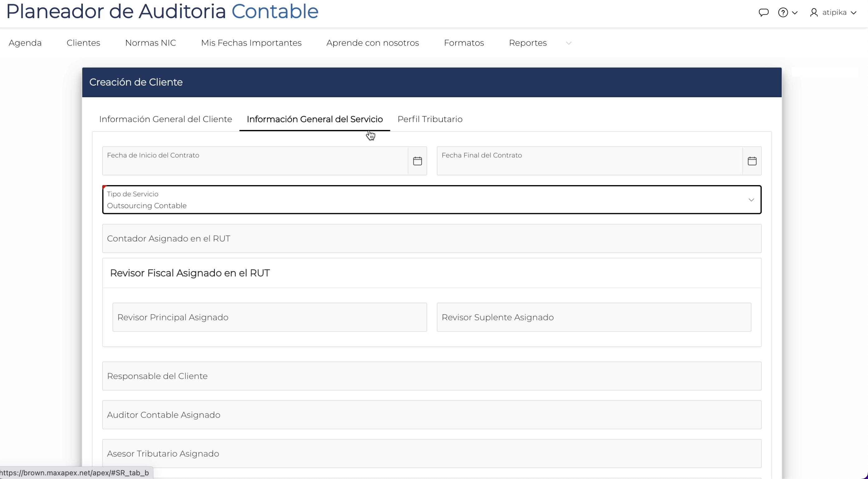This screenshot has width=868, height=479.
Task: Focus the Asesor Tributario Asignado field
Action: pyautogui.click(x=432, y=453)
